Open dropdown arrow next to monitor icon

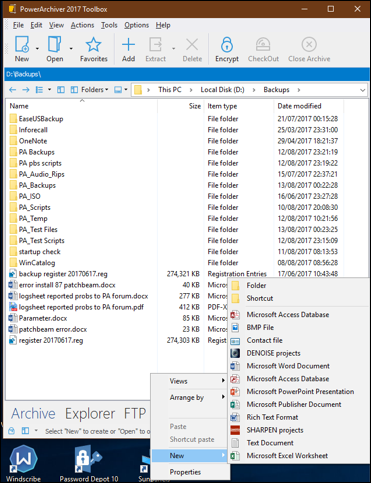tap(126, 90)
